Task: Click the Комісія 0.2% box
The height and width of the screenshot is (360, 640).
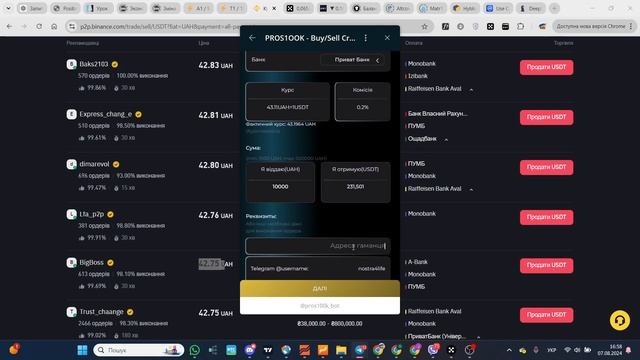Action: (362, 102)
